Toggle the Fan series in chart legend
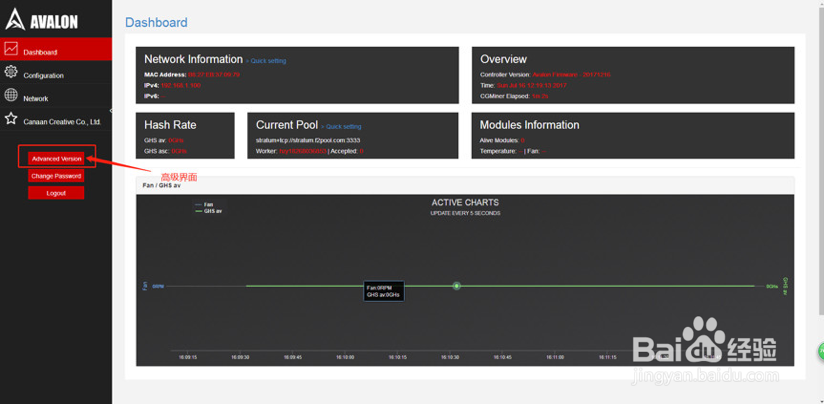The image size is (824, 404). pyautogui.click(x=204, y=204)
